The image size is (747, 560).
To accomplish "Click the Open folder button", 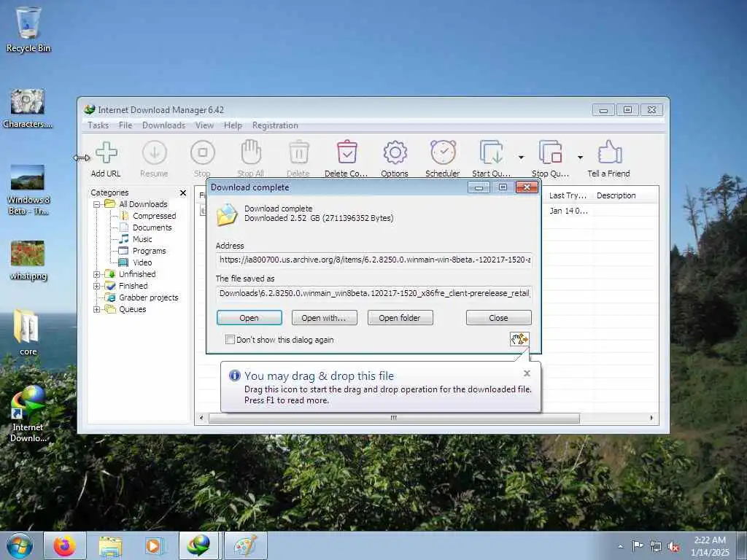I will 400,318.
